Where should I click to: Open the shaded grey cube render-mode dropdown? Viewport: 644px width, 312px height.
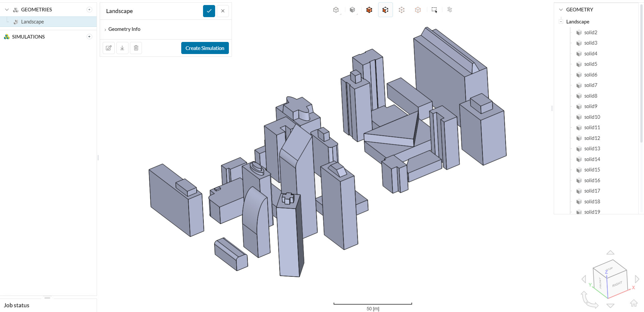coord(352,10)
